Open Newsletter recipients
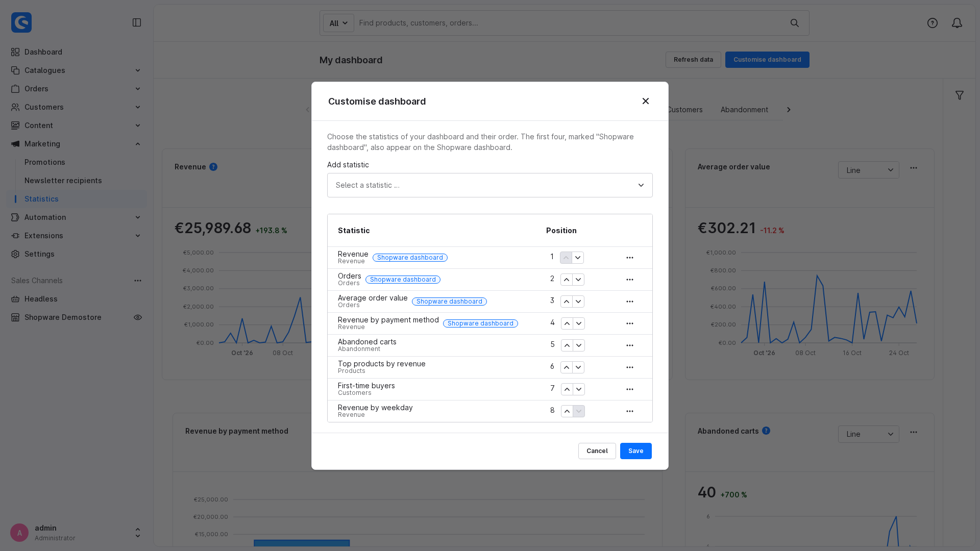The width and height of the screenshot is (980, 551). 63,181
